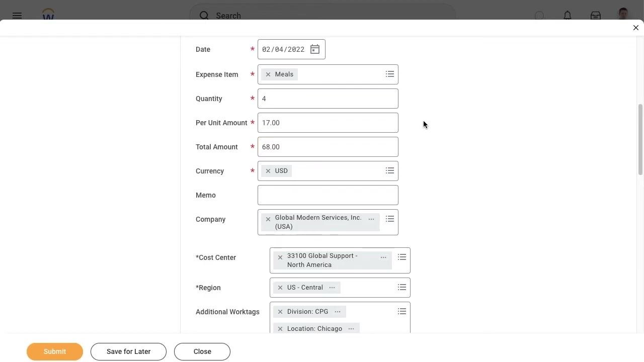Edit the Quantity field

(328, 99)
